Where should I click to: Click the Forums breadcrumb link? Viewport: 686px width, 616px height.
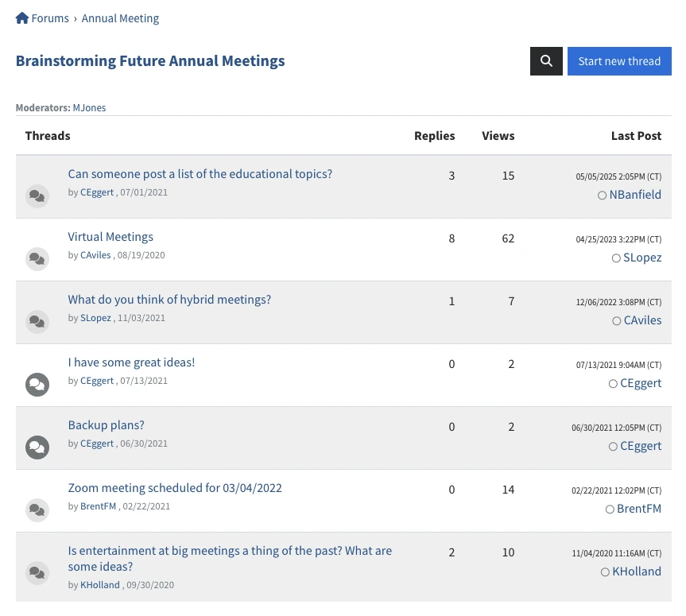coord(50,17)
